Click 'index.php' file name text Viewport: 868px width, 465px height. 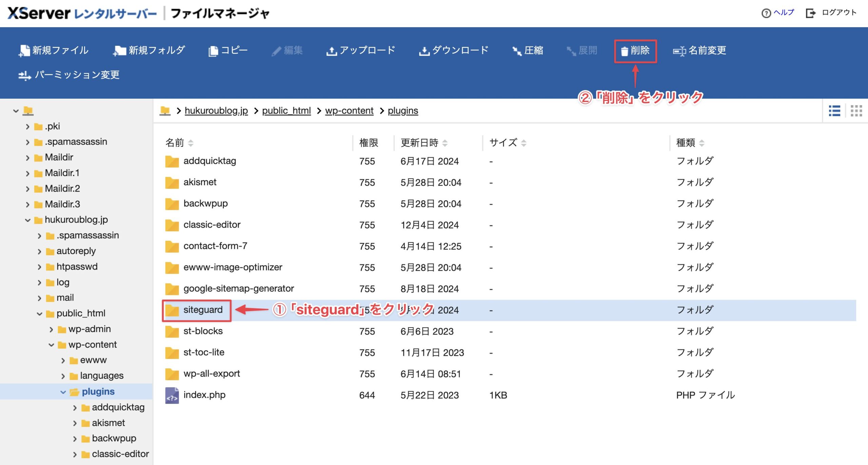[x=204, y=395]
